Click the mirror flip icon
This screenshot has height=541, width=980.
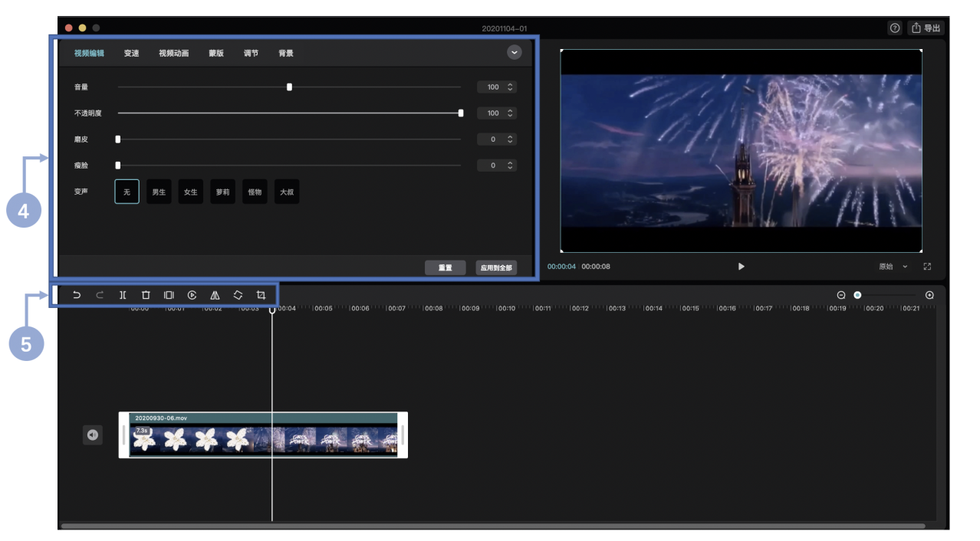[215, 295]
